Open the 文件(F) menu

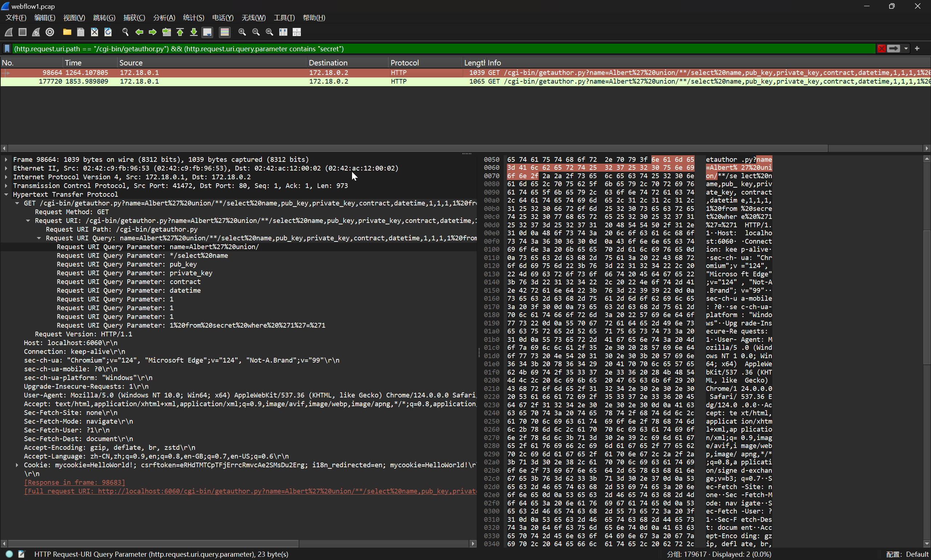click(x=16, y=18)
